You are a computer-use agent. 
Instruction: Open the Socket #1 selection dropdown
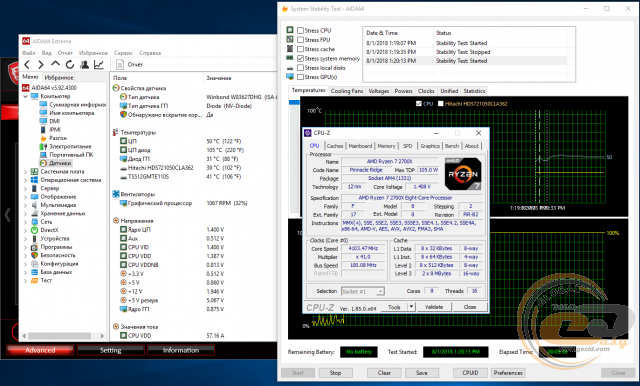tap(380, 291)
